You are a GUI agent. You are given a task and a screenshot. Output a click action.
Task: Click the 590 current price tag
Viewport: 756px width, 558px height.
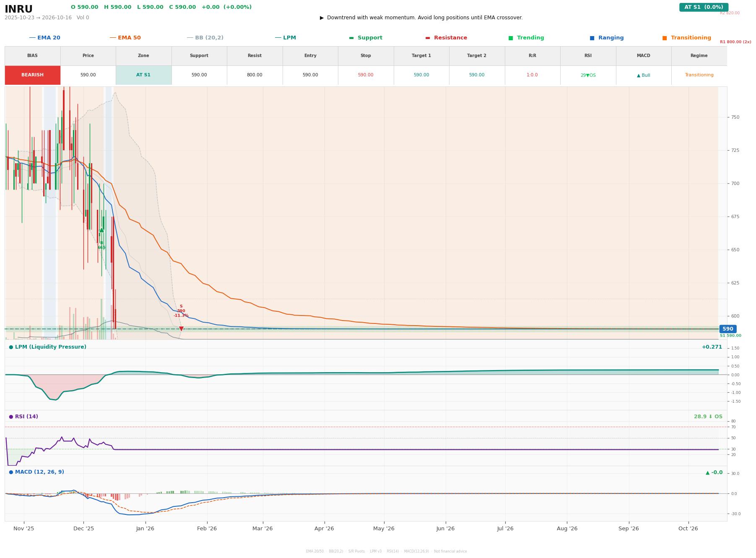727,329
